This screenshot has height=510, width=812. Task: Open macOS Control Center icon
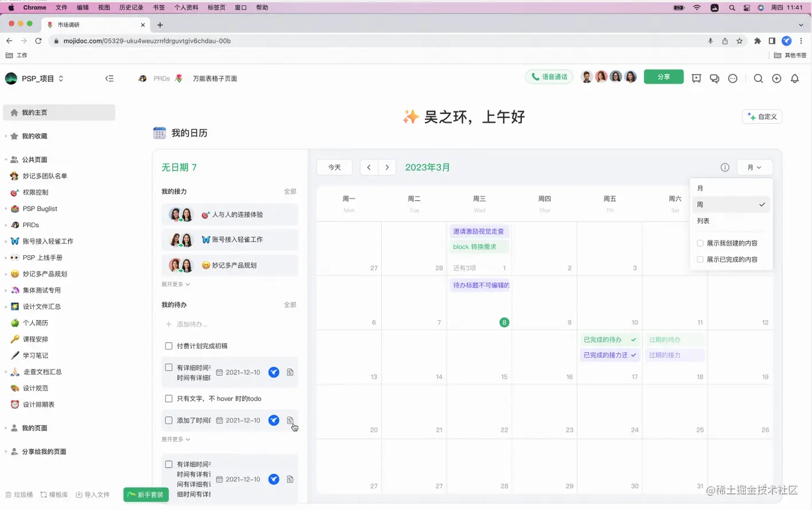point(747,7)
